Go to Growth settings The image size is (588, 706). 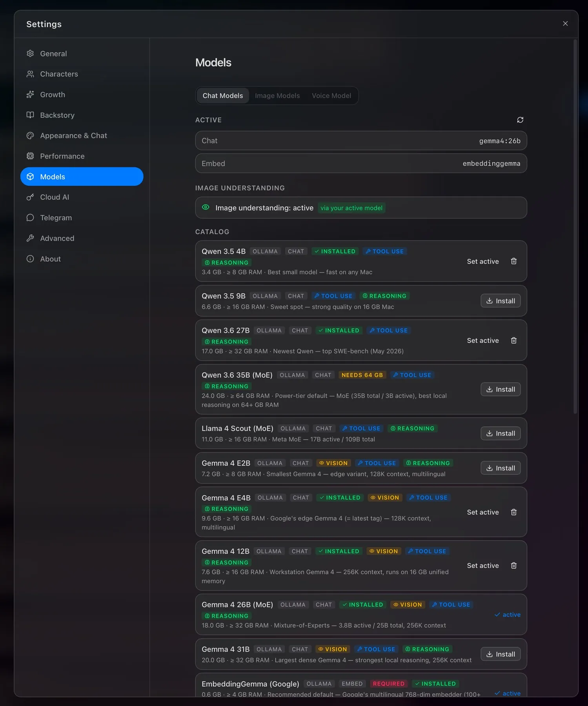coord(82,95)
